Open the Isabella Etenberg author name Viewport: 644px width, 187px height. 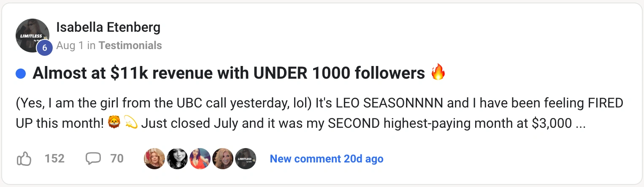[108, 28]
